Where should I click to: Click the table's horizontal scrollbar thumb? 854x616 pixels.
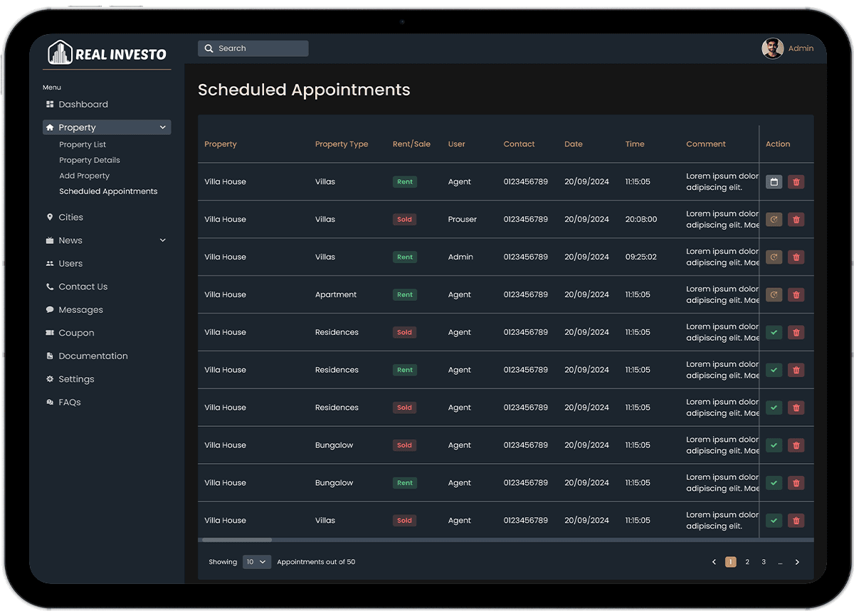(x=236, y=540)
